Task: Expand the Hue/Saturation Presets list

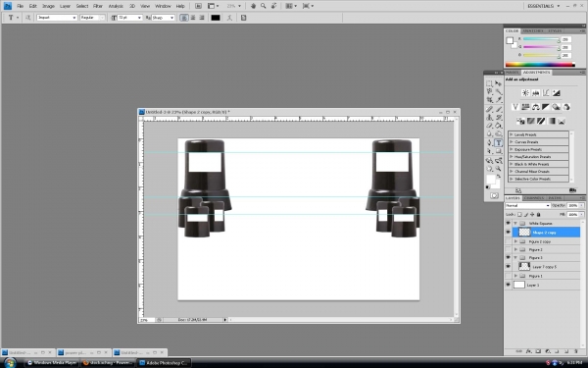Action: pyautogui.click(x=512, y=157)
